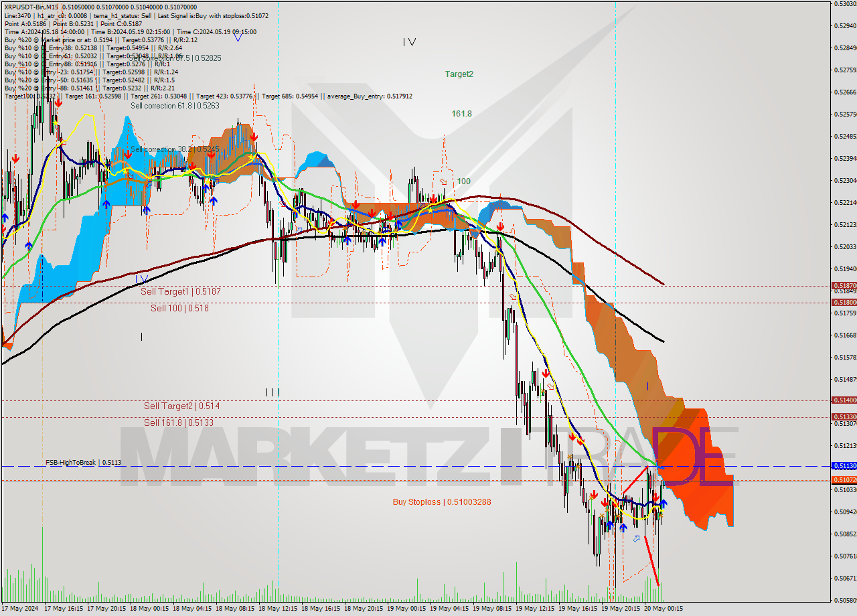Click the green 'Target2' label
This screenshot has height=616, width=857.
[459, 74]
